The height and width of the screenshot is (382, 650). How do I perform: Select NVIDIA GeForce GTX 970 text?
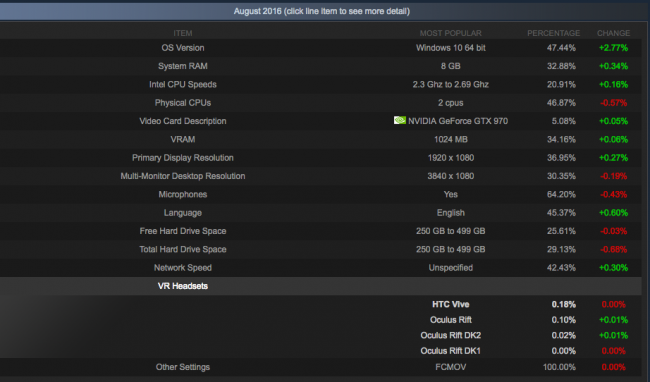coord(458,121)
